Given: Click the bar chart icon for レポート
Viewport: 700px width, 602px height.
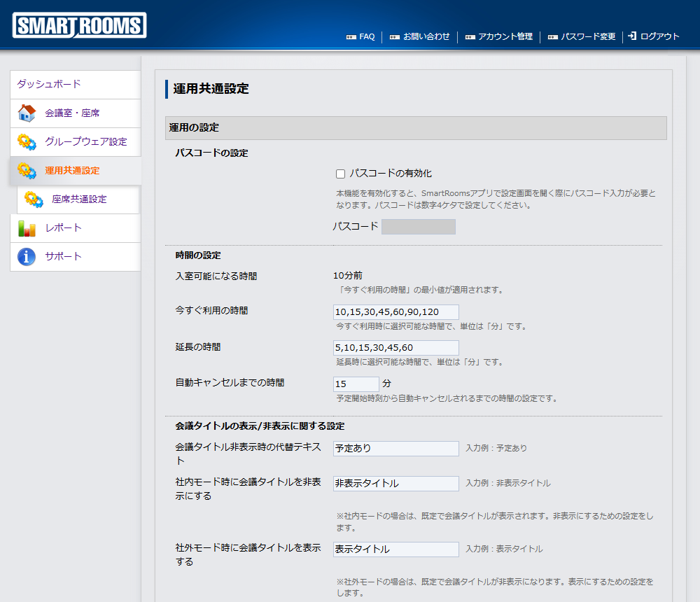Looking at the screenshot, I should pyautogui.click(x=27, y=228).
